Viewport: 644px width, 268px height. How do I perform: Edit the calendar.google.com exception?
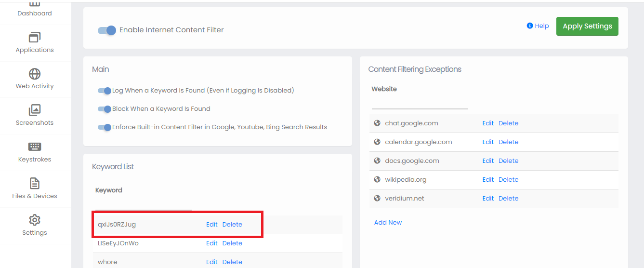click(x=488, y=142)
